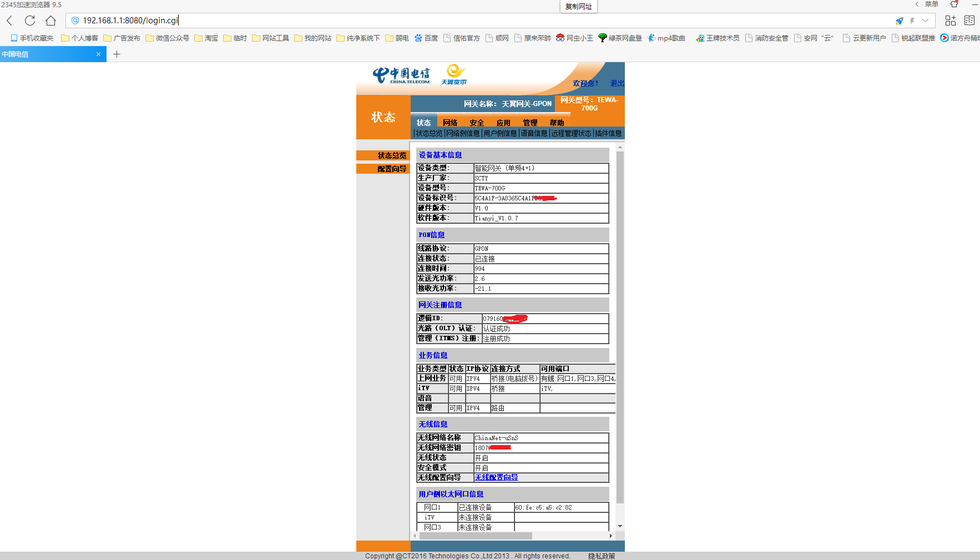Viewport: 980px width, 560px height.
Task: Click the 退出 logout link
Action: 617,83
